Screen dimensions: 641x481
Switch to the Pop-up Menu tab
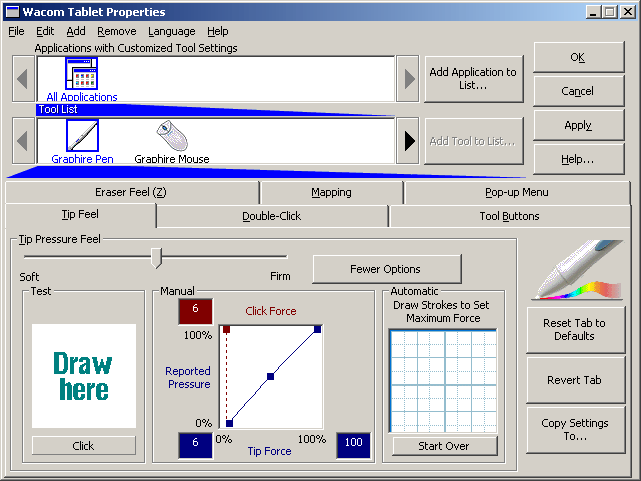click(x=517, y=192)
